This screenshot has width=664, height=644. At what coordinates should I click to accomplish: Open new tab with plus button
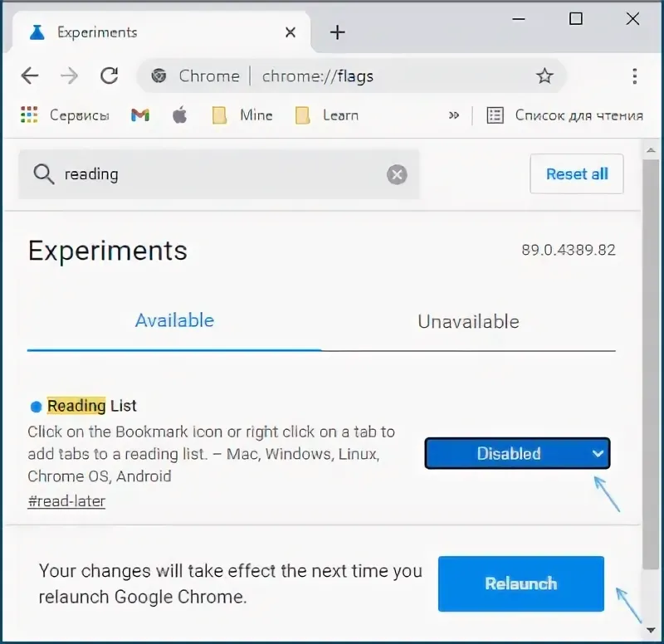337,32
